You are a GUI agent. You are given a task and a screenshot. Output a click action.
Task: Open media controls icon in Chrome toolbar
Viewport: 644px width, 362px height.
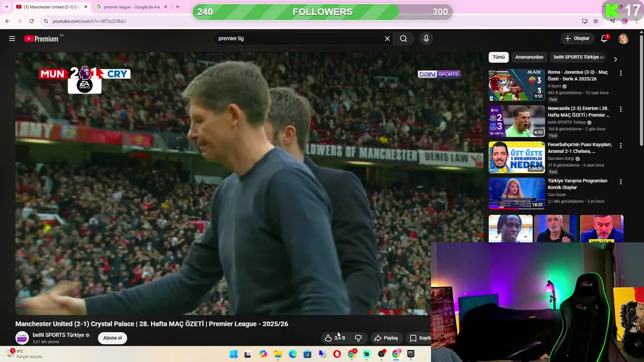[x=612, y=21]
